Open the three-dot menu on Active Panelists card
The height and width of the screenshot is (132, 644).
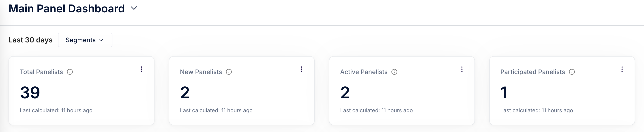(462, 69)
